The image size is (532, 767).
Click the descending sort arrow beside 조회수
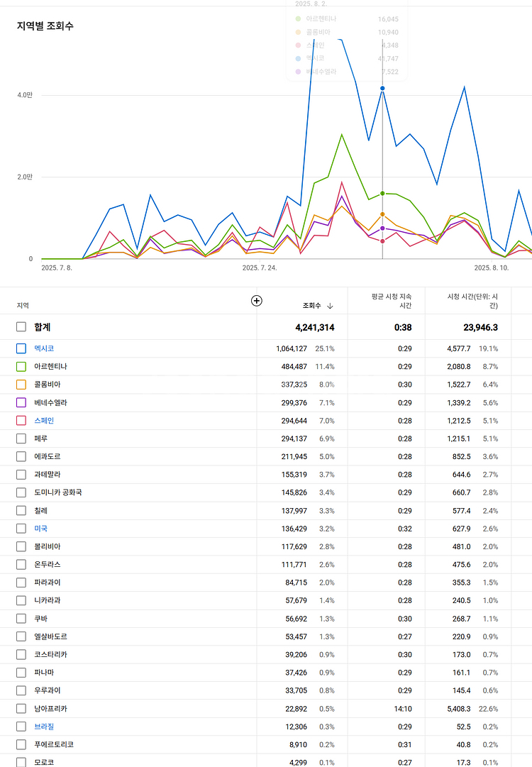click(x=330, y=306)
